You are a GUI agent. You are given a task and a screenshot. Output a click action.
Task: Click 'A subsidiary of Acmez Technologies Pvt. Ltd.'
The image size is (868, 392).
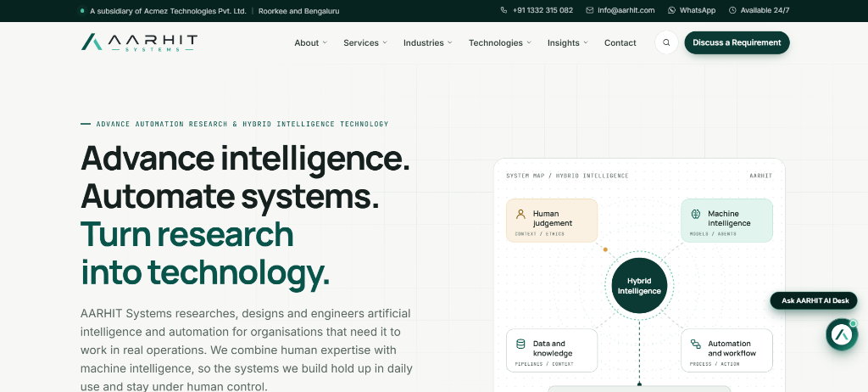[x=168, y=11]
